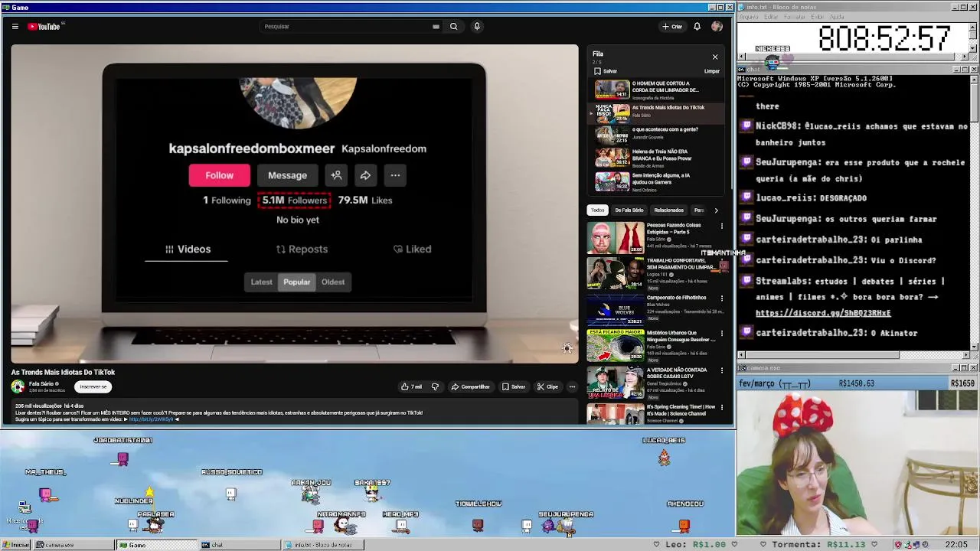Open options for A VERDADE NÃO CONTADA video
The height and width of the screenshot is (551, 980).
click(x=721, y=371)
